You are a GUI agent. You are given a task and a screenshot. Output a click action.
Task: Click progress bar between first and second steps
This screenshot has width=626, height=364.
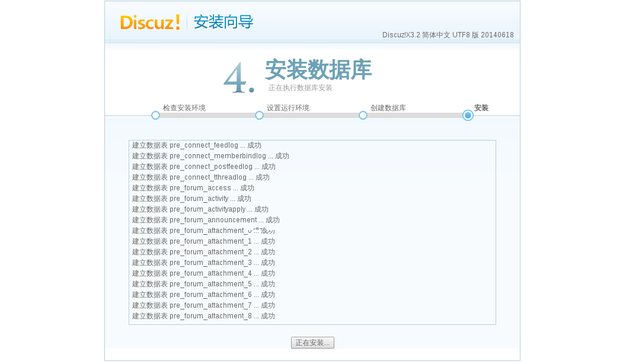click(207, 116)
